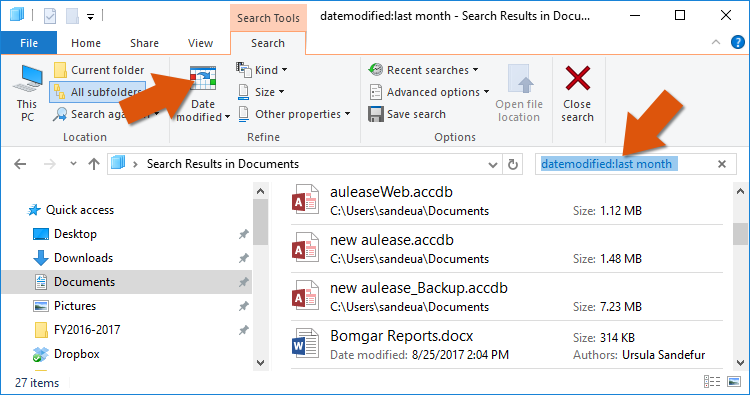This screenshot has width=750, height=395.
Task: Expand address bar history chevron
Action: click(493, 165)
